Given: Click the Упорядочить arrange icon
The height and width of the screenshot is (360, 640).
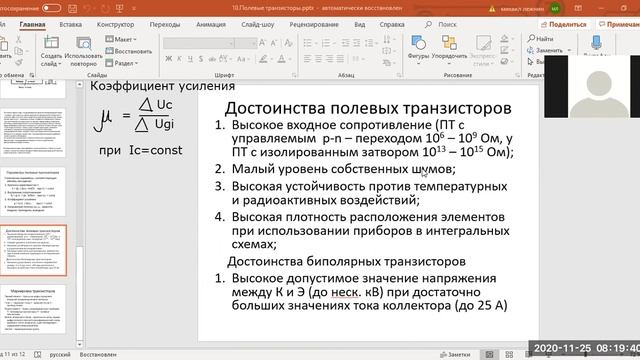Looking at the screenshot, I should click(449, 42).
